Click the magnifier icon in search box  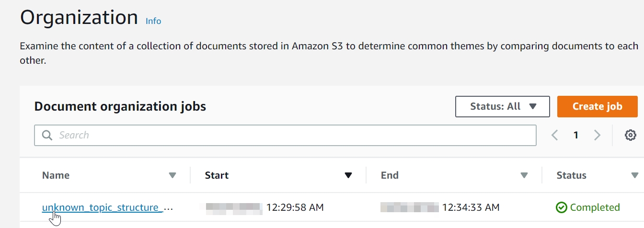click(47, 136)
